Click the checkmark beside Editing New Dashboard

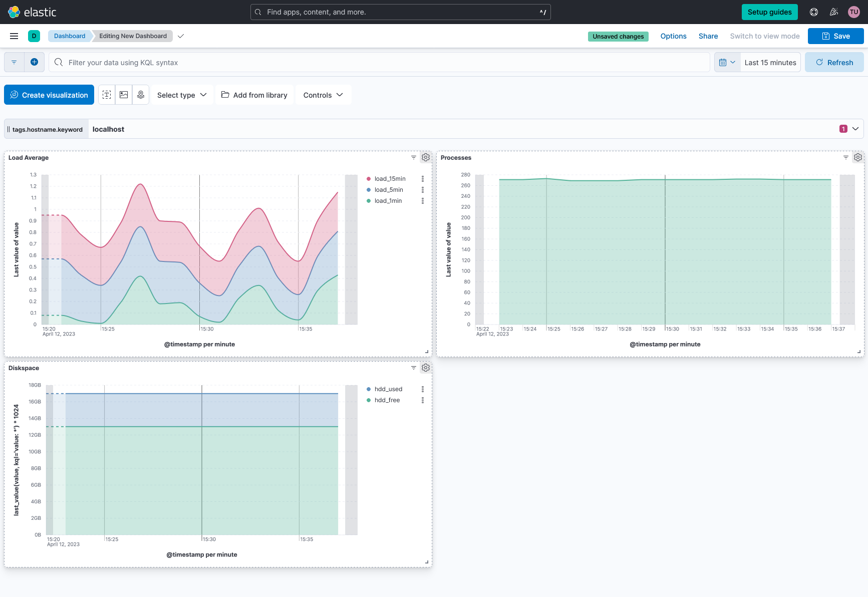pyautogui.click(x=181, y=36)
